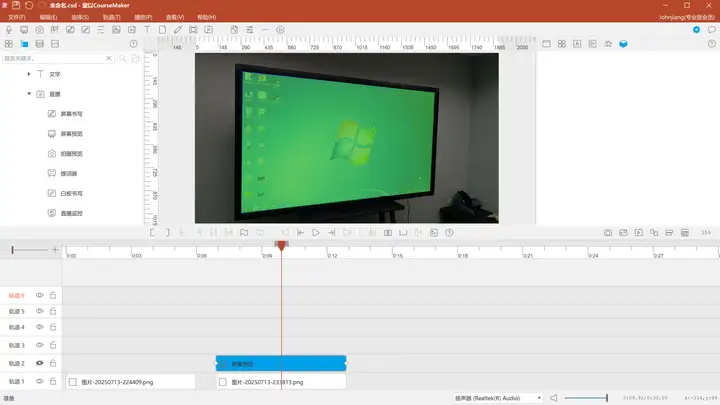This screenshot has width=720, height=405.
Task: Toggle visibility eye of track 5
Action: point(39,311)
